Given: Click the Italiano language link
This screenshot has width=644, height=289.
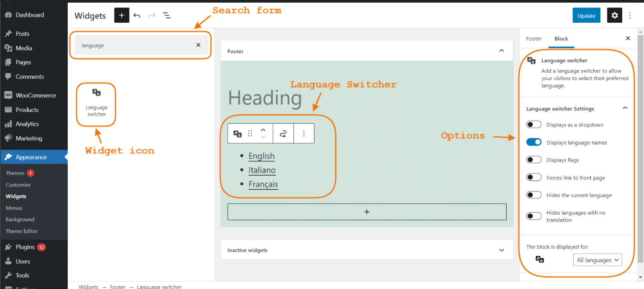Looking at the screenshot, I should click(x=262, y=170).
